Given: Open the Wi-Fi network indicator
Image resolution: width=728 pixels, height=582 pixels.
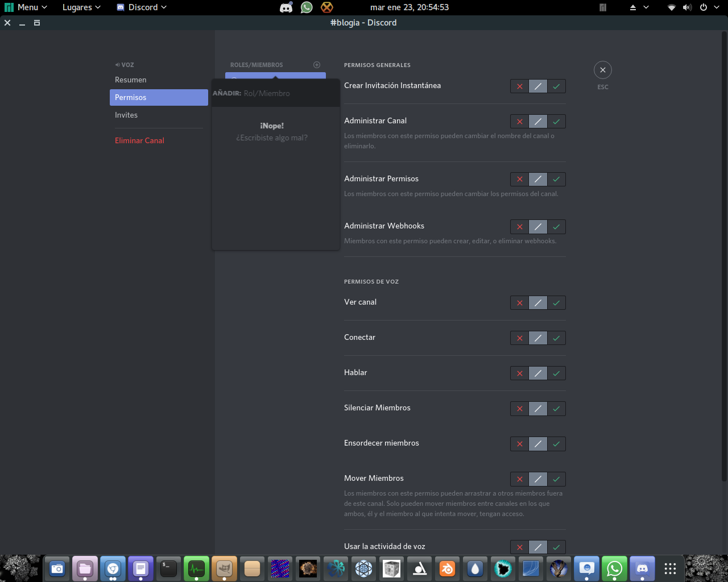Looking at the screenshot, I should [672, 7].
